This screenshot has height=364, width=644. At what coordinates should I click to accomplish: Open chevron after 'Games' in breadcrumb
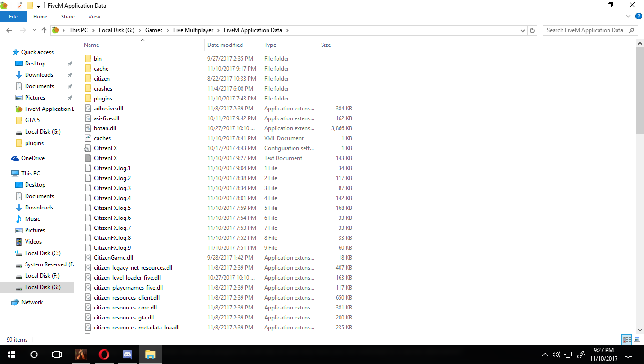point(168,30)
